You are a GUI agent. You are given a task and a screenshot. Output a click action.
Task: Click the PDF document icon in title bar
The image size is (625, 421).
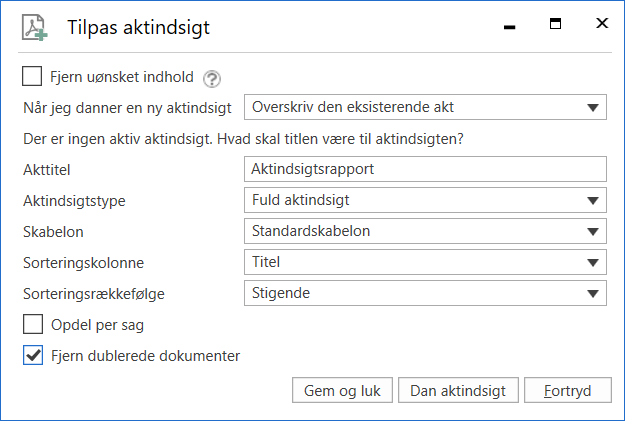click(35, 28)
